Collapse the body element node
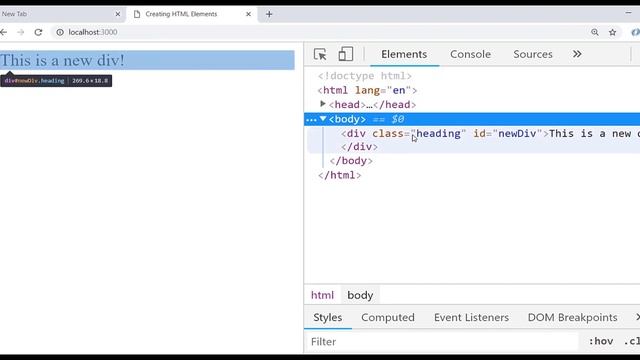This screenshot has width=640, height=360. pyautogui.click(x=323, y=118)
